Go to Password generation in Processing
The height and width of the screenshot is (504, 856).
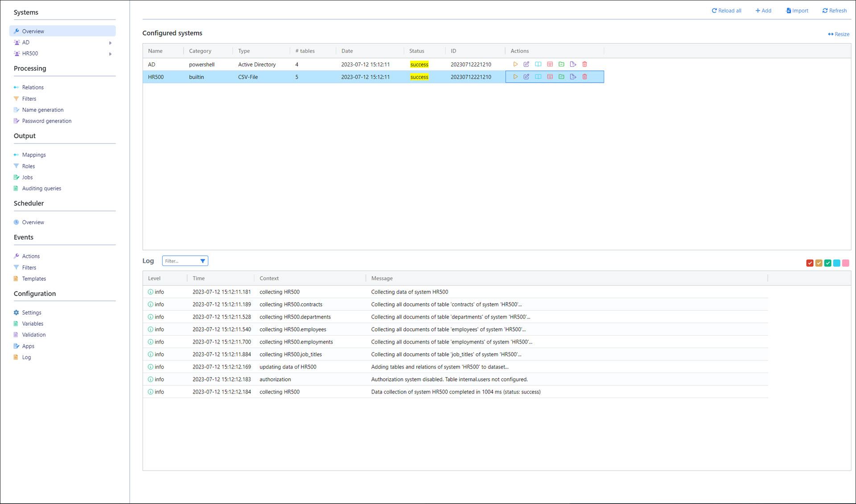(46, 121)
